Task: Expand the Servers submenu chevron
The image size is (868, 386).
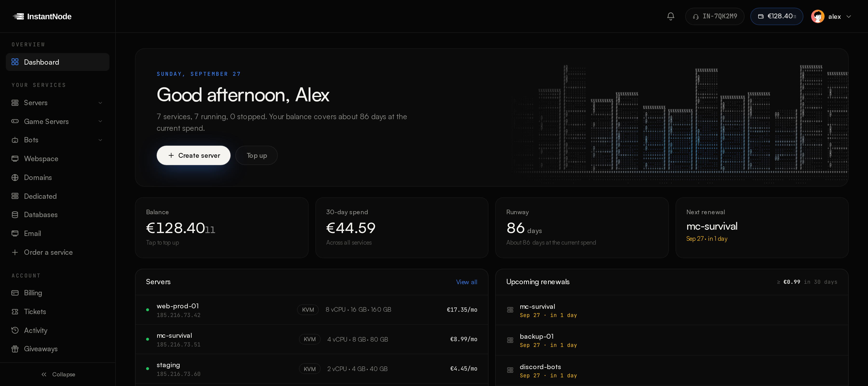Action: (x=100, y=103)
